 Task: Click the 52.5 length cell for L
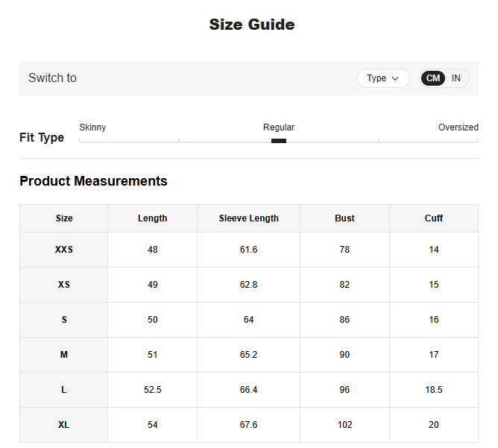[153, 390]
